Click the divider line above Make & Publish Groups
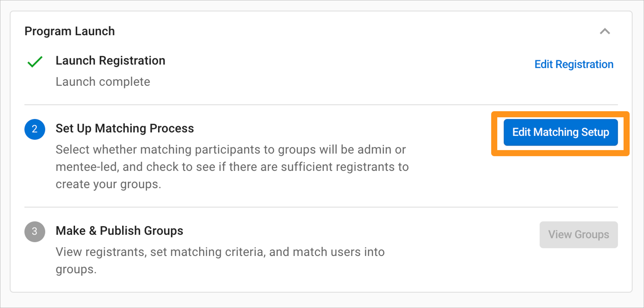This screenshot has width=644, height=308. 321,207
